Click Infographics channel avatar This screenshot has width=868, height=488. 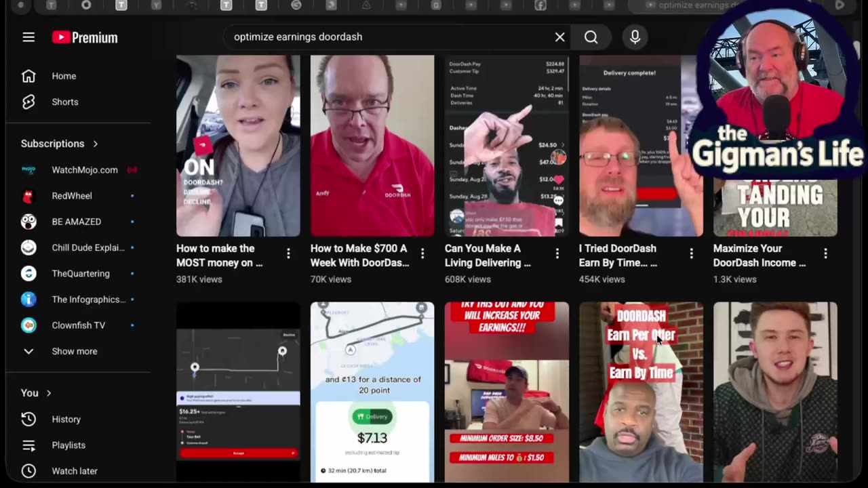[x=28, y=299]
